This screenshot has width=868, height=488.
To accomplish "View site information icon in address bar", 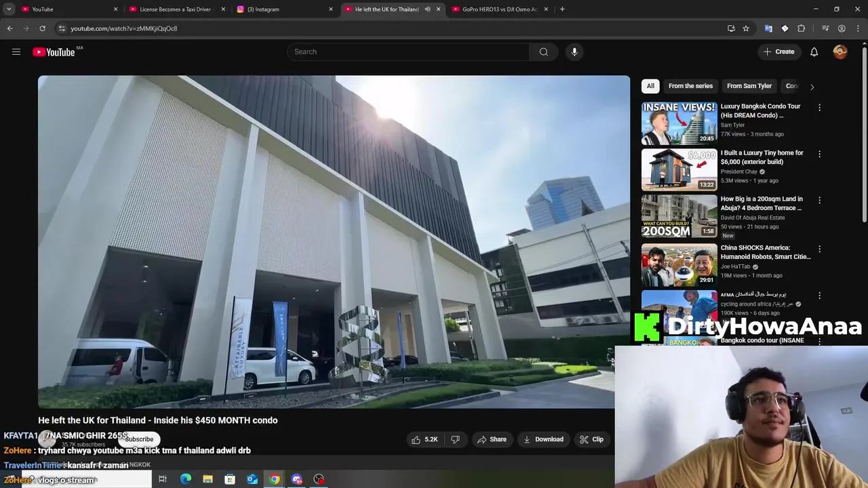I will pos(62,28).
